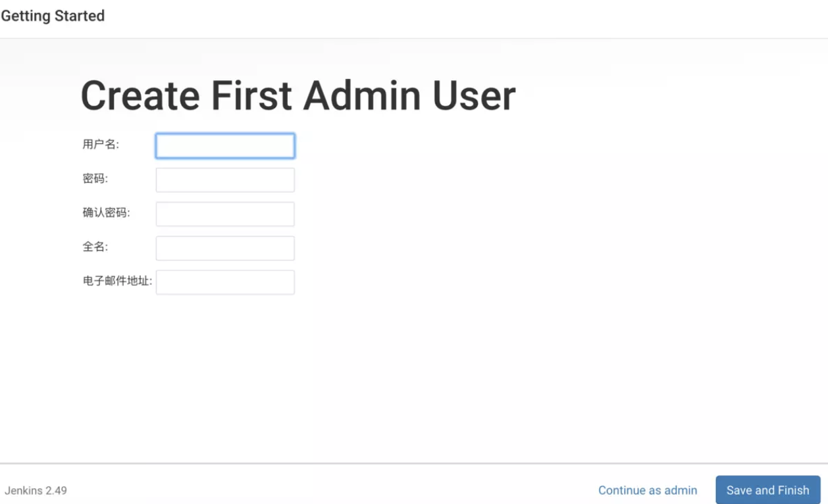828x504 pixels.
Task: Click into the 密码 password field
Action: (x=225, y=180)
